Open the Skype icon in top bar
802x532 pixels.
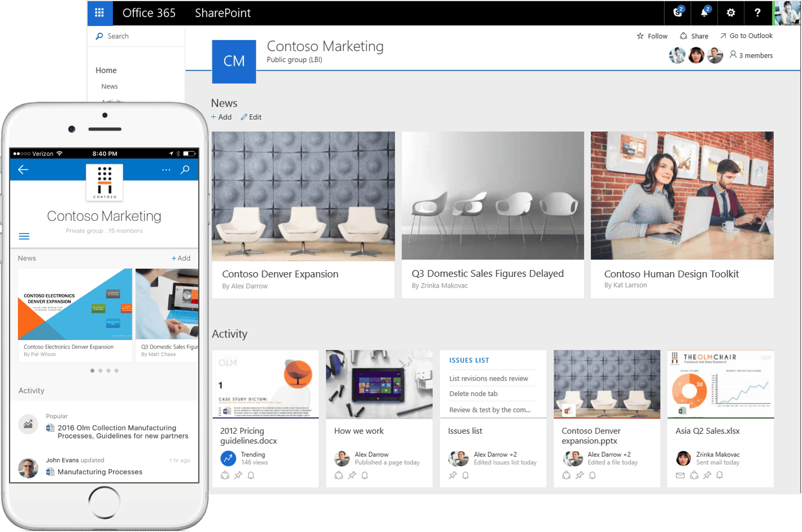(678, 12)
